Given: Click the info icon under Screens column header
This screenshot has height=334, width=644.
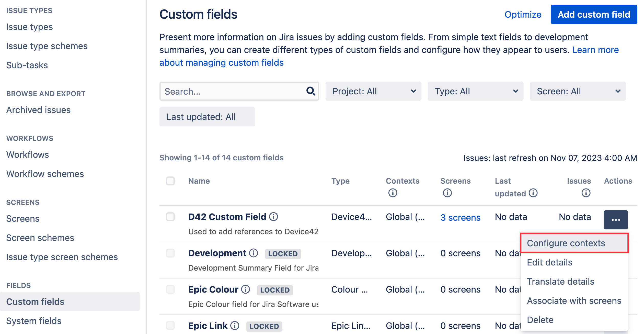Looking at the screenshot, I should (x=447, y=193).
